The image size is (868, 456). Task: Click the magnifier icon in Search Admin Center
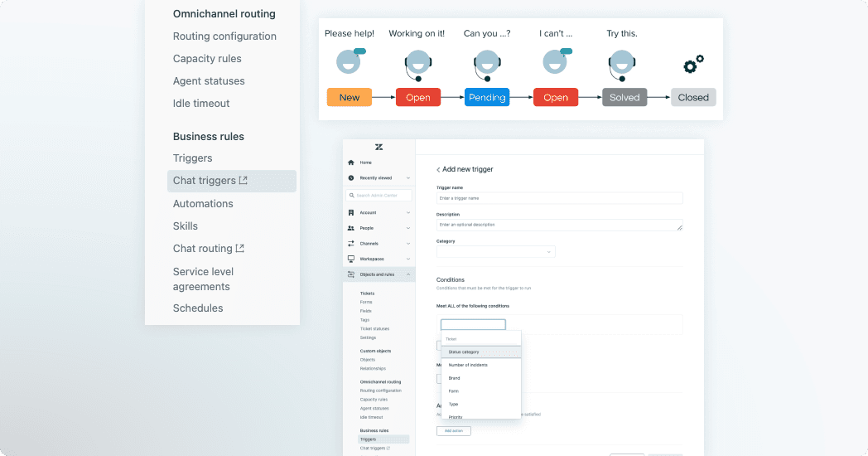click(351, 196)
